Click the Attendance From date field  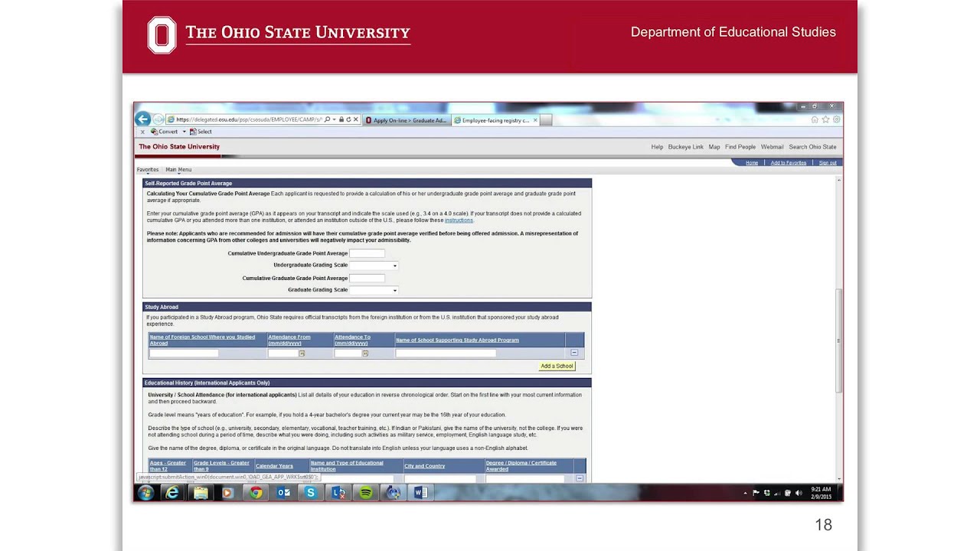283,353
